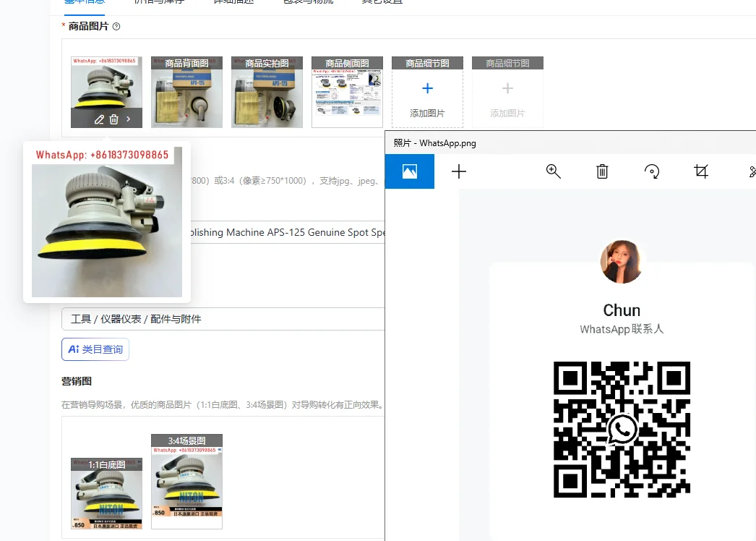The width and height of the screenshot is (756, 541).
Task: Select the 商品侧面图 thumbnail
Action: point(347,92)
